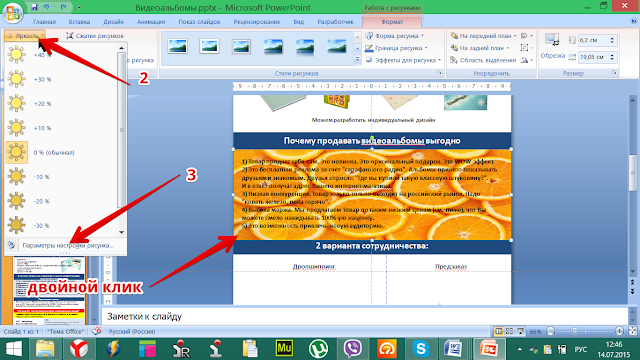Open uTorrent from the taskbar
This screenshot has height=360, width=640.
[318, 349]
